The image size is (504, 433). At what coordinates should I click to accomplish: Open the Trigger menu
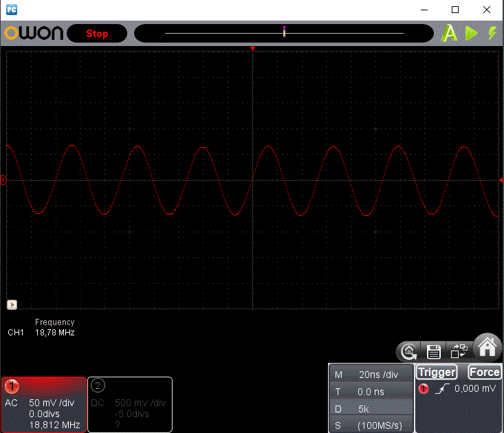pyautogui.click(x=437, y=373)
